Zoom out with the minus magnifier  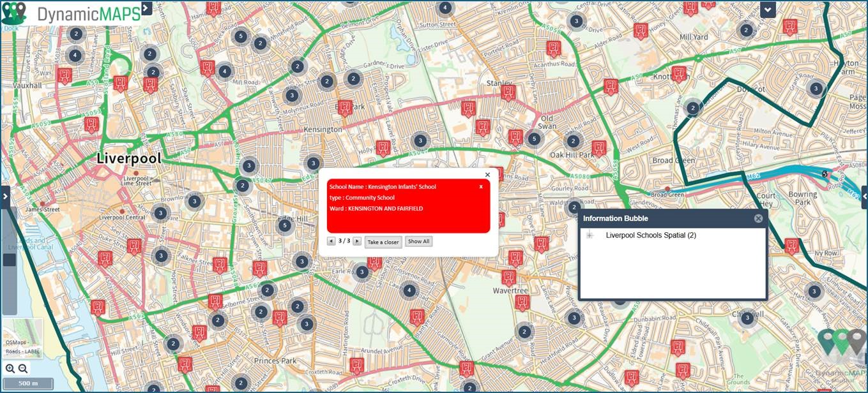tap(23, 369)
